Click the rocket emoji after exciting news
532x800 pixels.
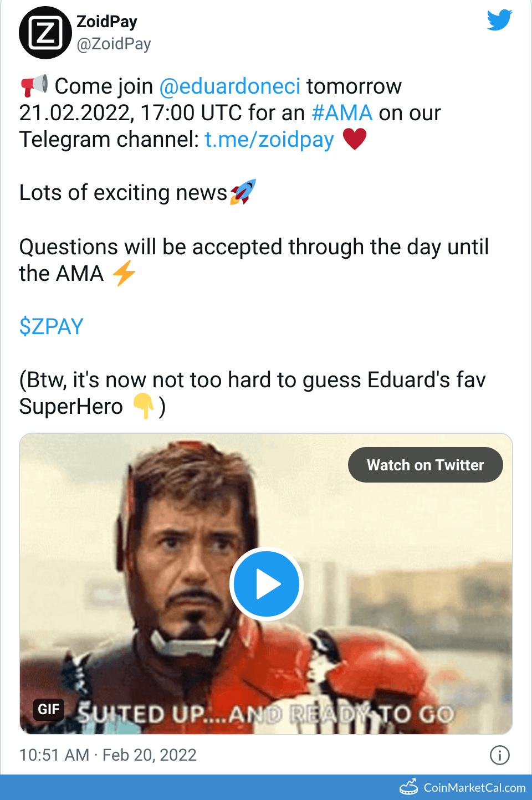[243, 192]
